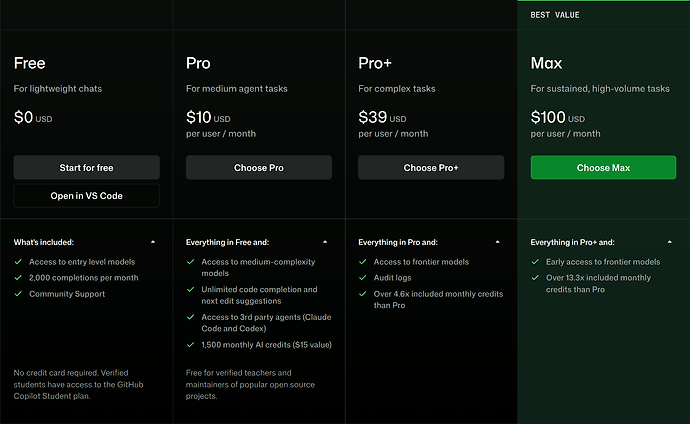Screen dimensions: 690x424
Task: Collapse Everything in Pro and section
Action: point(497,242)
